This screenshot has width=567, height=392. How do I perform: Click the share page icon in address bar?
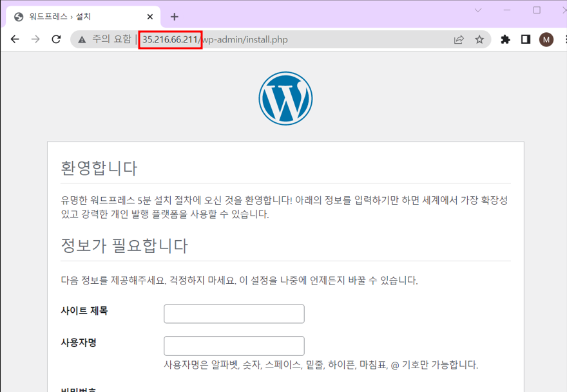(x=459, y=39)
